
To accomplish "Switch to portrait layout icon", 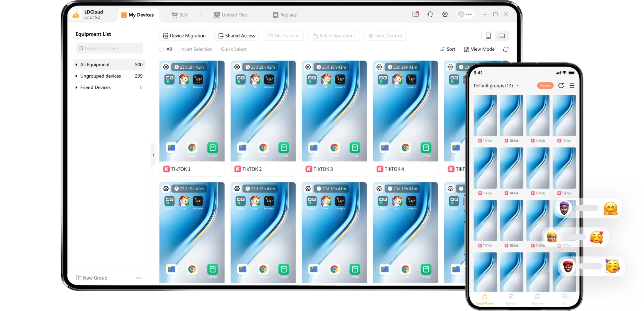I will pos(488,36).
